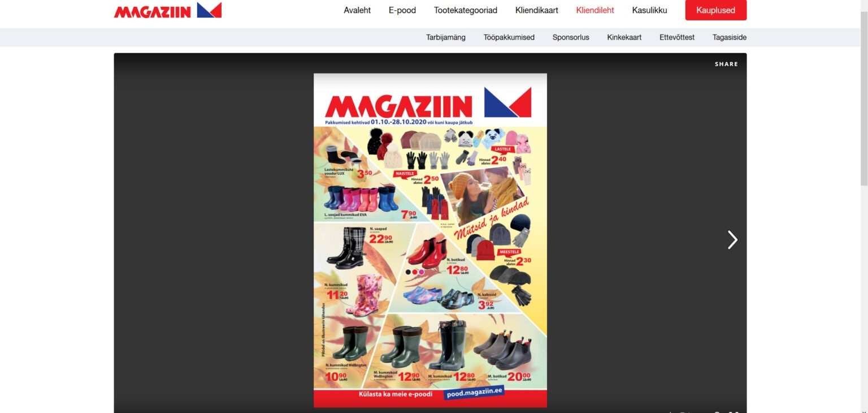Open the Ettevõttest submenu link
Image resolution: width=868 pixels, height=413 pixels.
point(677,37)
